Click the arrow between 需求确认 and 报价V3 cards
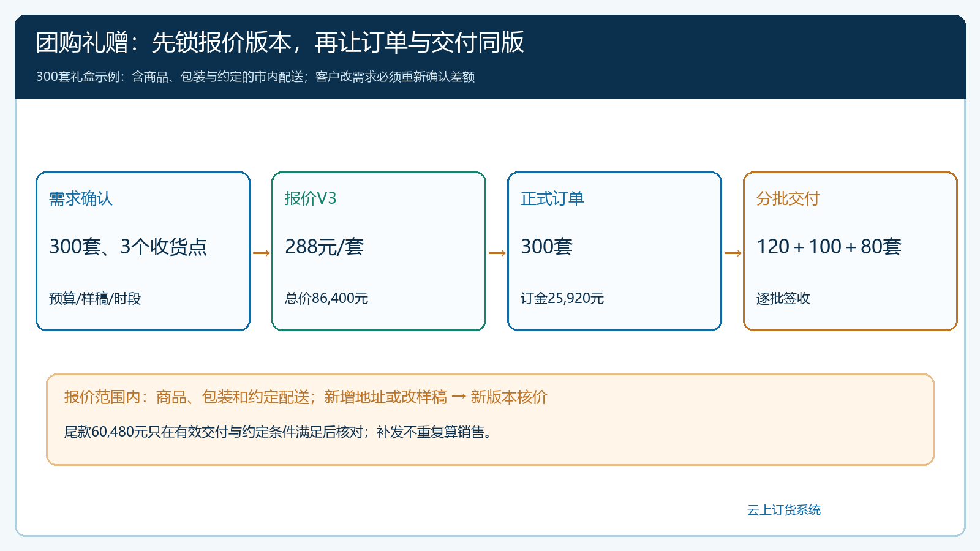The height and width of the screenshot is (551, 980). pos(262,253)
